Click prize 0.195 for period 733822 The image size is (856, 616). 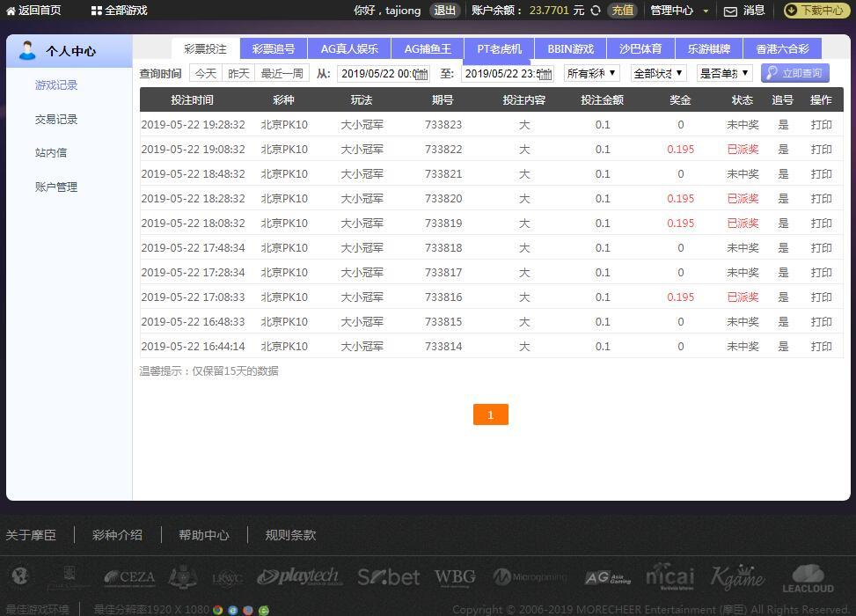click(681, 150)
